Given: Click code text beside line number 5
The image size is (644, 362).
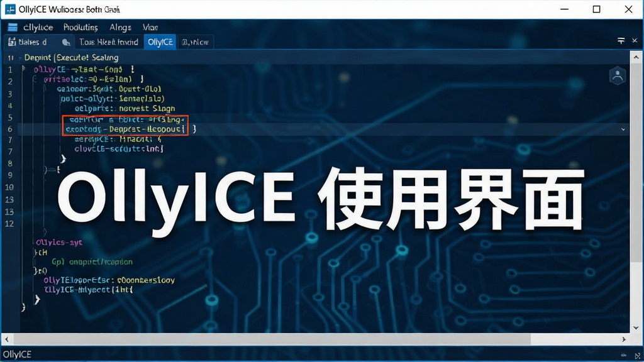Looking at the screenshot, I should [126, 119].
